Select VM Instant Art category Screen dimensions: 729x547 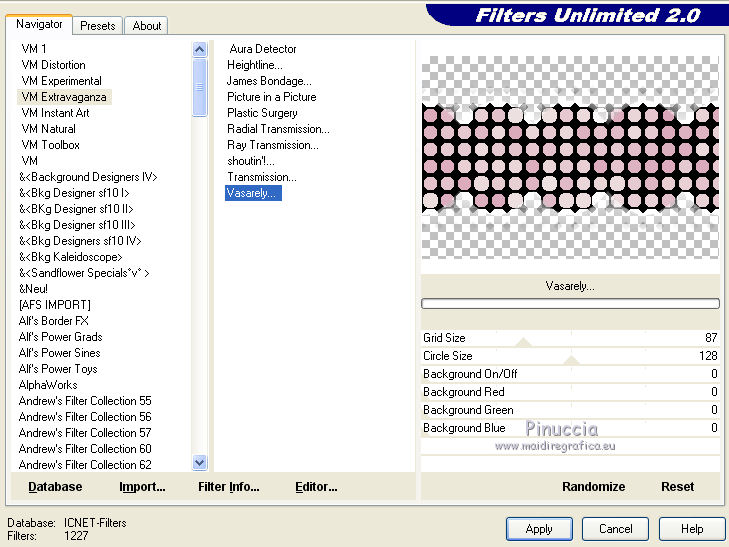tap(55, 113)
